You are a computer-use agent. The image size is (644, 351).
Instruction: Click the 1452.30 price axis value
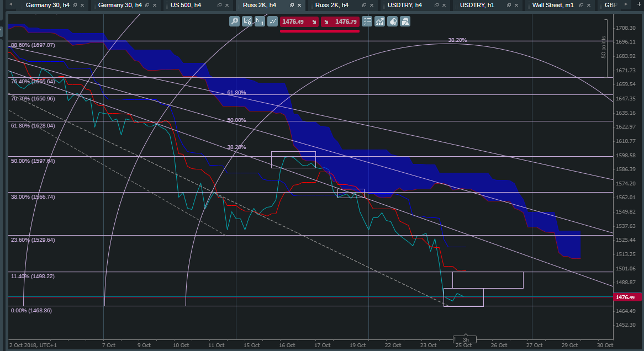click(626, 325)
